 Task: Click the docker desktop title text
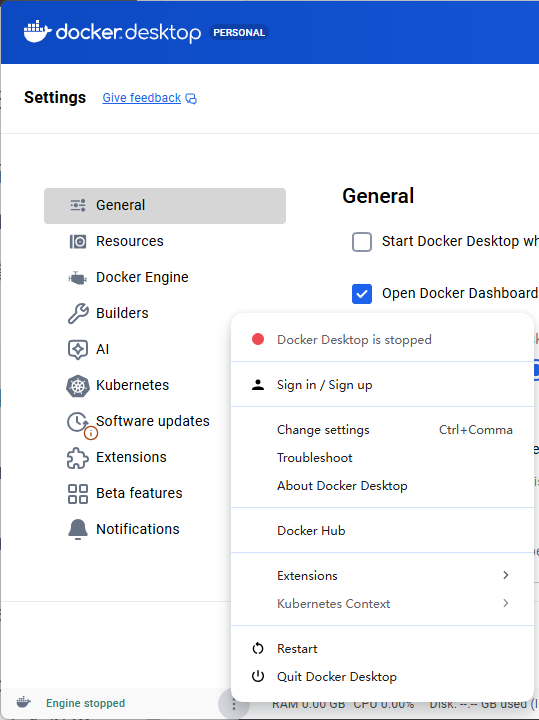pos(128,33)
